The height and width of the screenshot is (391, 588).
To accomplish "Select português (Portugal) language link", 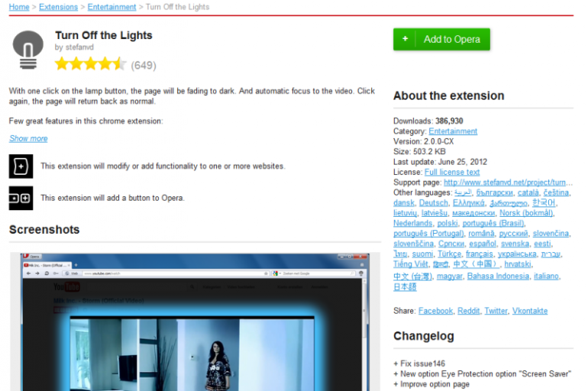I will coord(428,233).
